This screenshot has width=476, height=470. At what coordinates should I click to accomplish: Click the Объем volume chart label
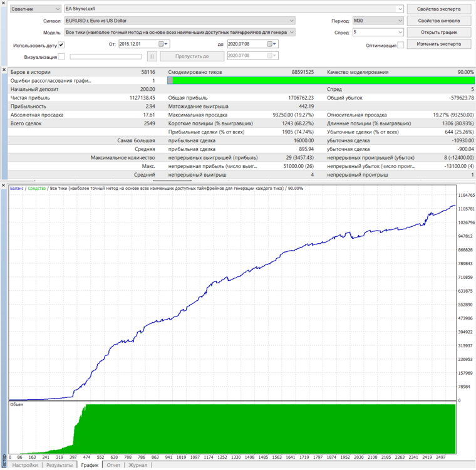(17, 405)
